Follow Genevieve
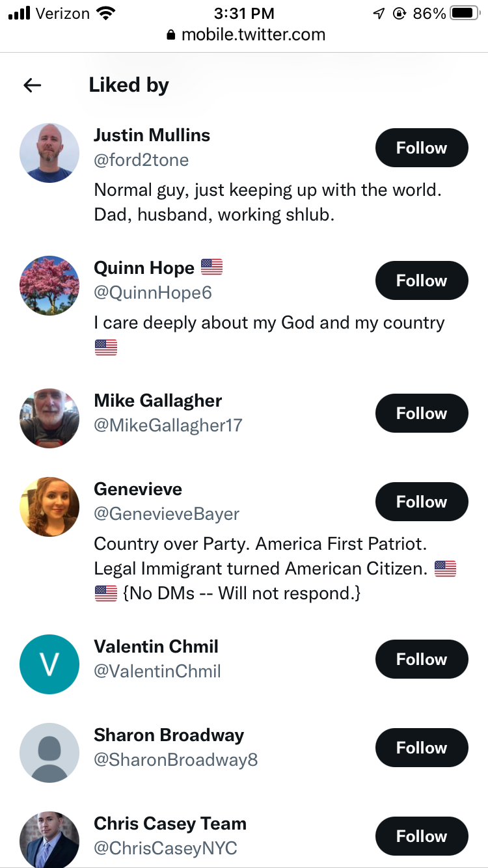The height and width of the screenshot is (868, 488). tap(422, 502)
